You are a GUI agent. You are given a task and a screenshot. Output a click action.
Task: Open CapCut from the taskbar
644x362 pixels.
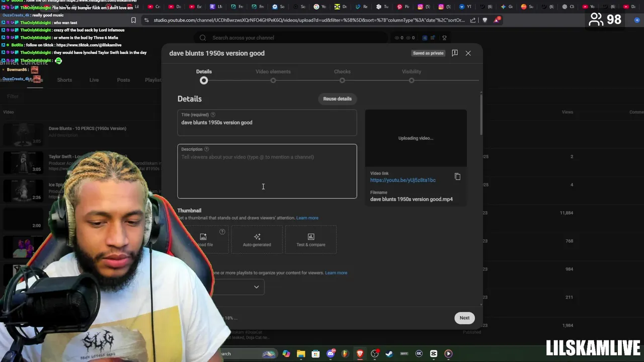434,353
